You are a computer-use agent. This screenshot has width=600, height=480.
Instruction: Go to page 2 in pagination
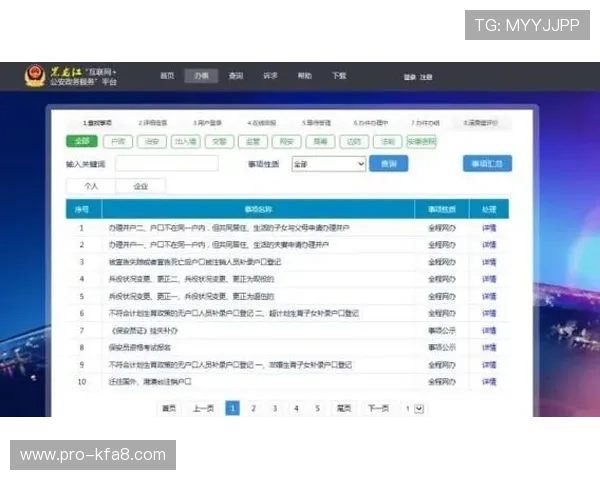click(x=253, y=408)
